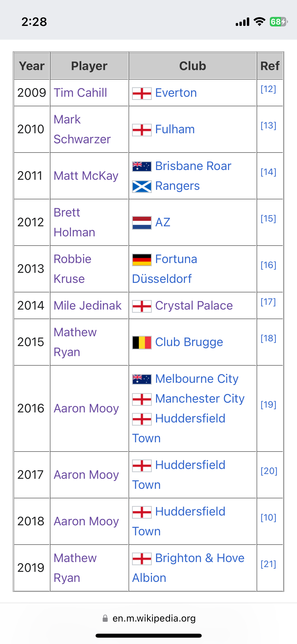Open reference [12] citation

pyautogui.click(x=268, y=89)
